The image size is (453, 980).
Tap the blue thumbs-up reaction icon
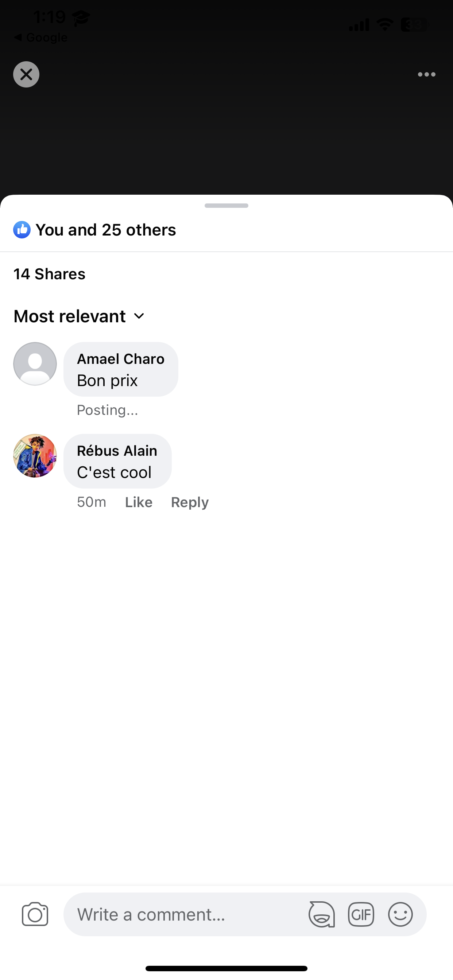[x=22, y=230]
